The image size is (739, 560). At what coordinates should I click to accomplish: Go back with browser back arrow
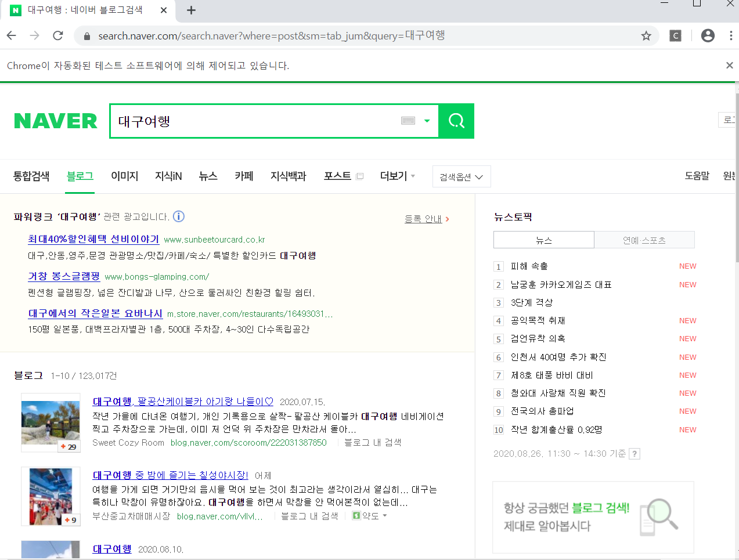pos(12,36)
